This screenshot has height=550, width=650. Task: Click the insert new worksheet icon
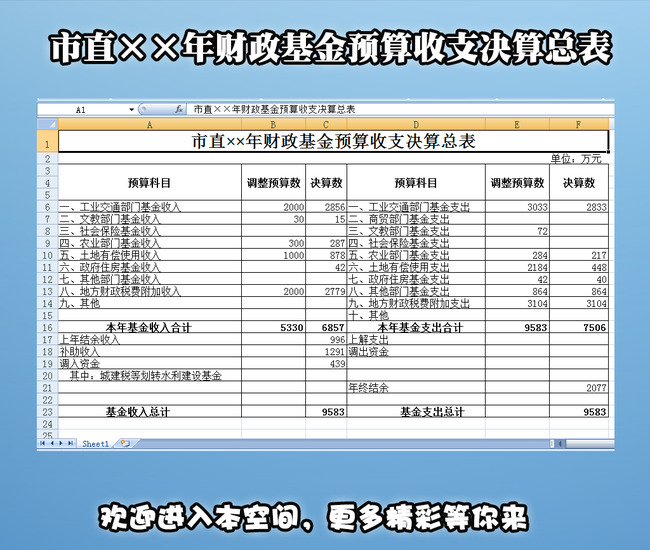pos(125,443)
